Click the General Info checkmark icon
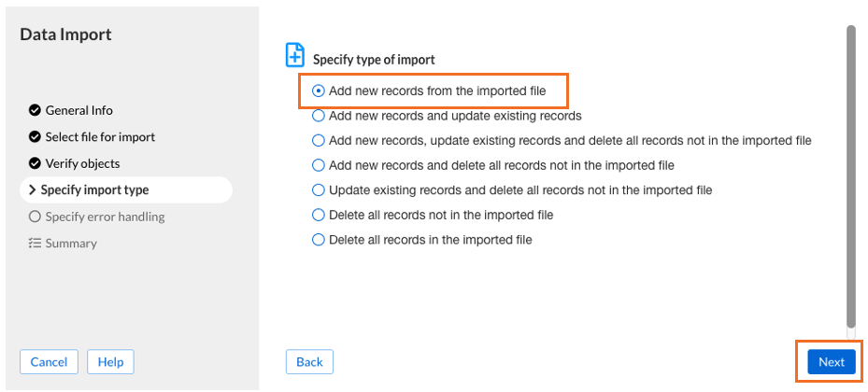This screenshot has height=392, width=868. point(36,110)
